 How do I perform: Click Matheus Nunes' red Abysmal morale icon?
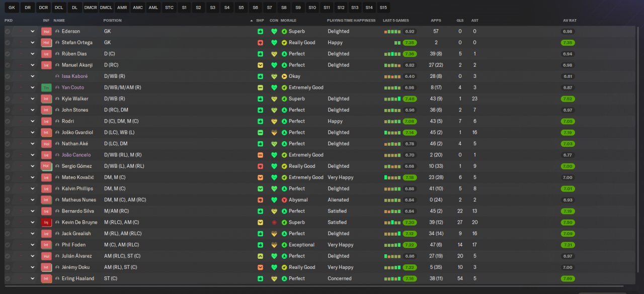(284, 200)
